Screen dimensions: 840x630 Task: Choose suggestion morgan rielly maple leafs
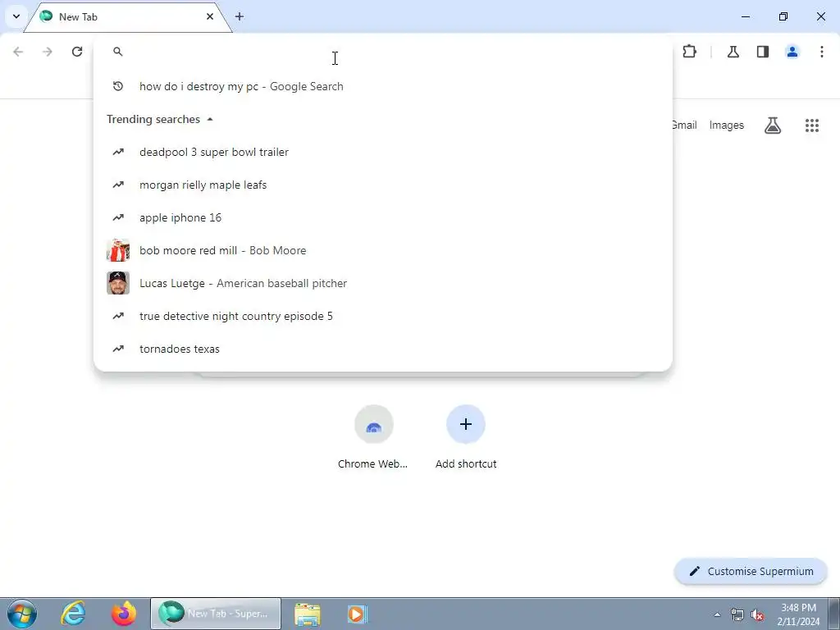click(382, 185)
